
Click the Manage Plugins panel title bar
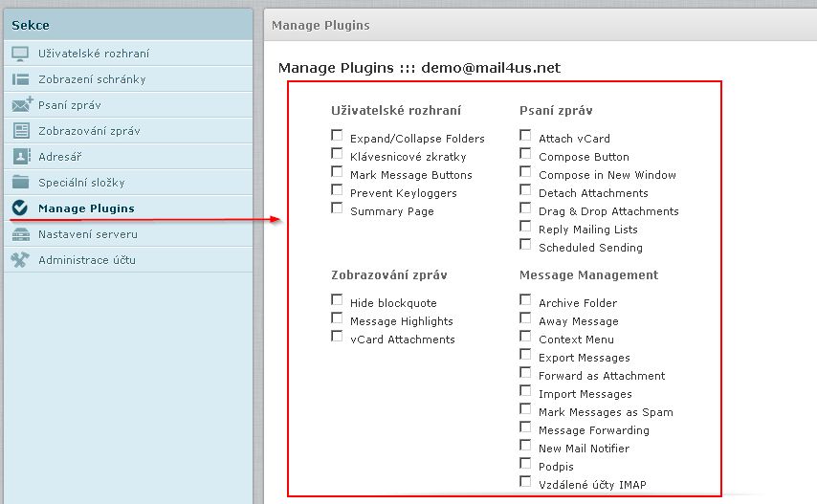(x=541, y=25)
